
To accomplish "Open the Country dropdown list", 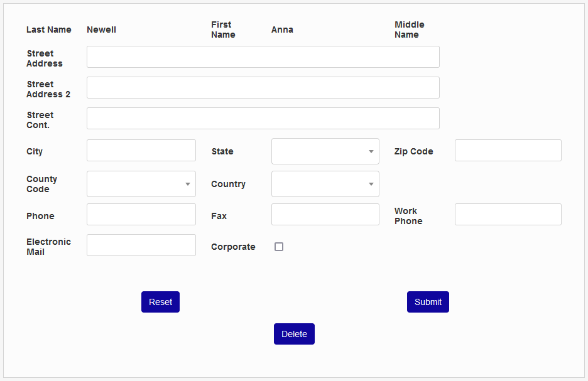I will coord(325,184).
